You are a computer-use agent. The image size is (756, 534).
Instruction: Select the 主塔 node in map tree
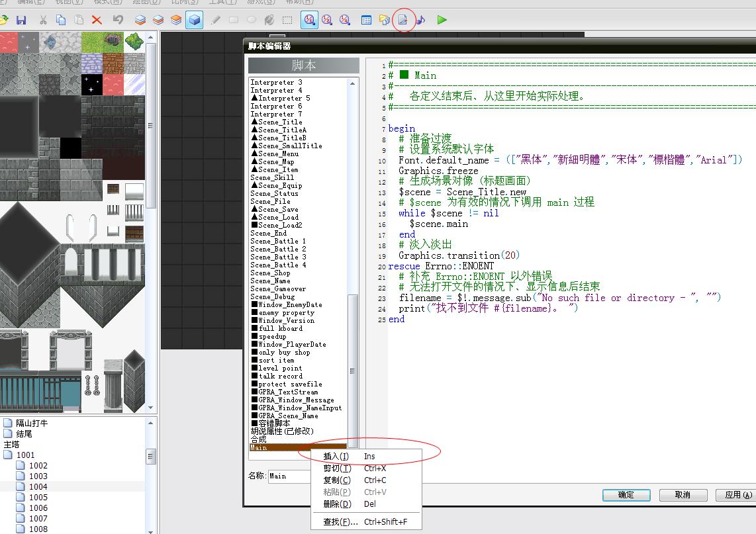coord(11,445)
